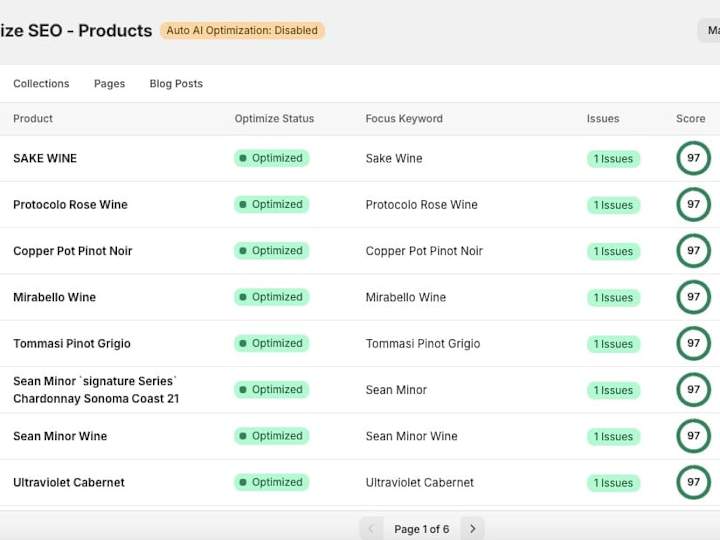Click the Optimized badge for Ultraviolet Cabernet
This screenshot has width=720, height=540.
coord(271,483)
